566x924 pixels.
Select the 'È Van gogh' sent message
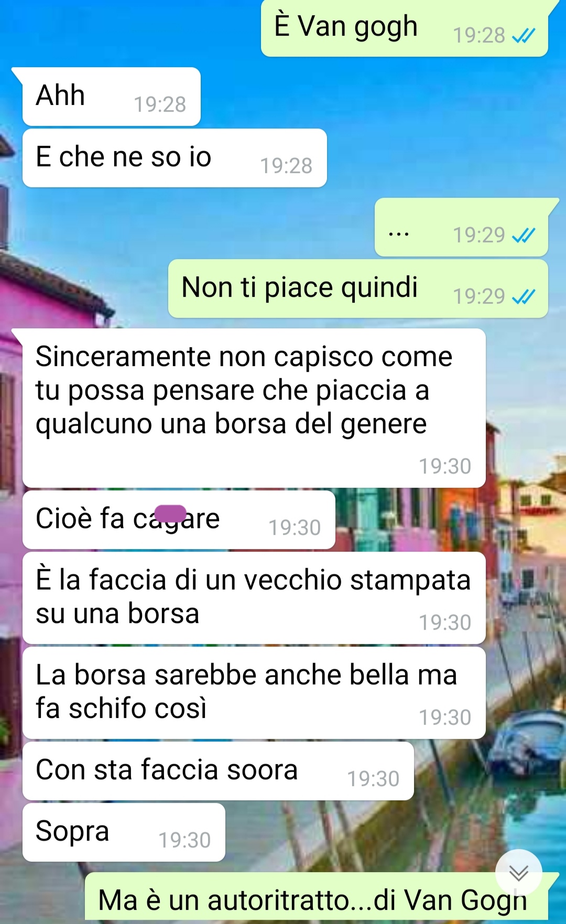[405, 28]
